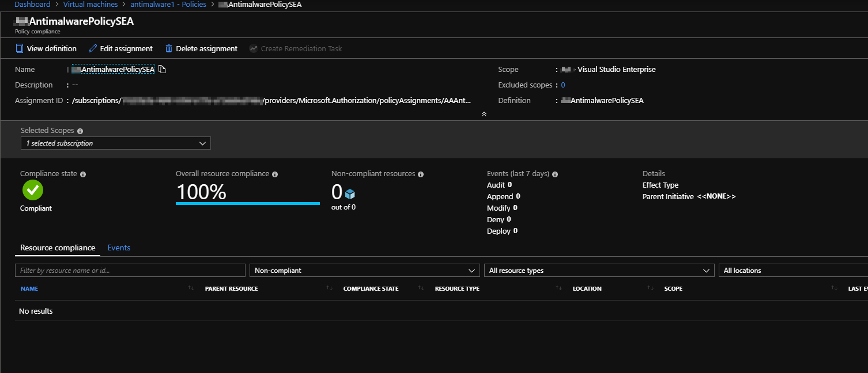Click the Effect Type label

661,185
